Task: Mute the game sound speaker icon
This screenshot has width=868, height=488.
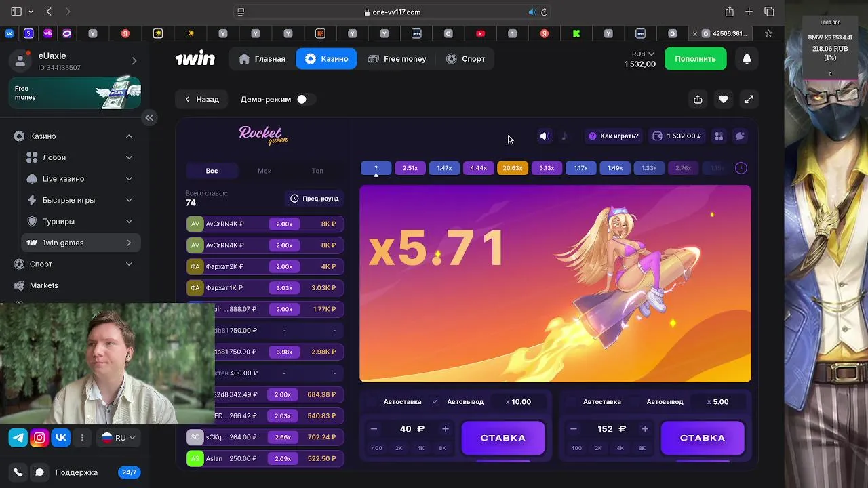Action: click(x=544, y=136)
